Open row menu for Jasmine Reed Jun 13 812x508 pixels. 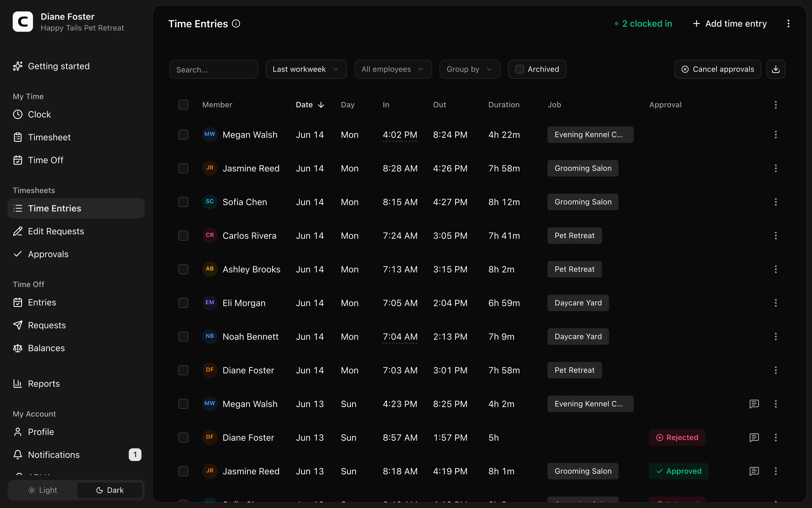(x=775, y=471)
